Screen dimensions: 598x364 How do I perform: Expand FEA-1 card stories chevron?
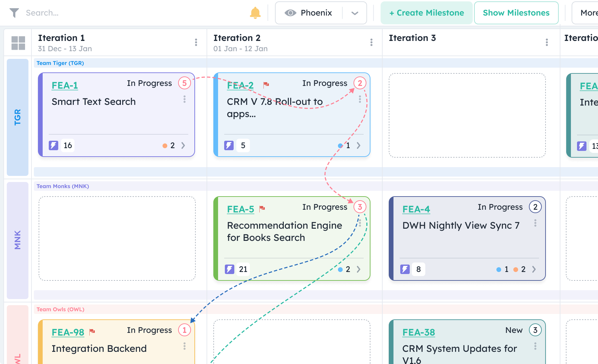(x=183, y=145)
